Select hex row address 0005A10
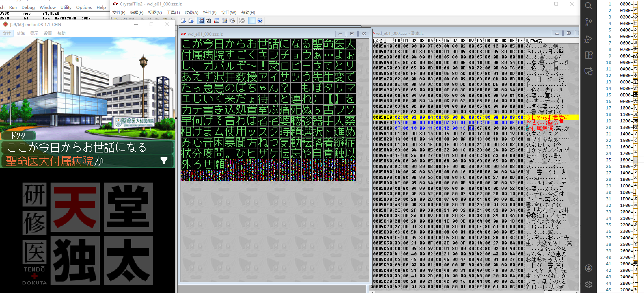This screenshot has width=644, height=293. pyautogui.click(x=383, y=46)
